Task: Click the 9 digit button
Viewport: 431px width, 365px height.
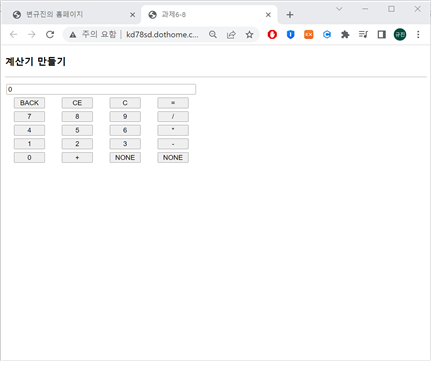Action: (x=125, y=117)
